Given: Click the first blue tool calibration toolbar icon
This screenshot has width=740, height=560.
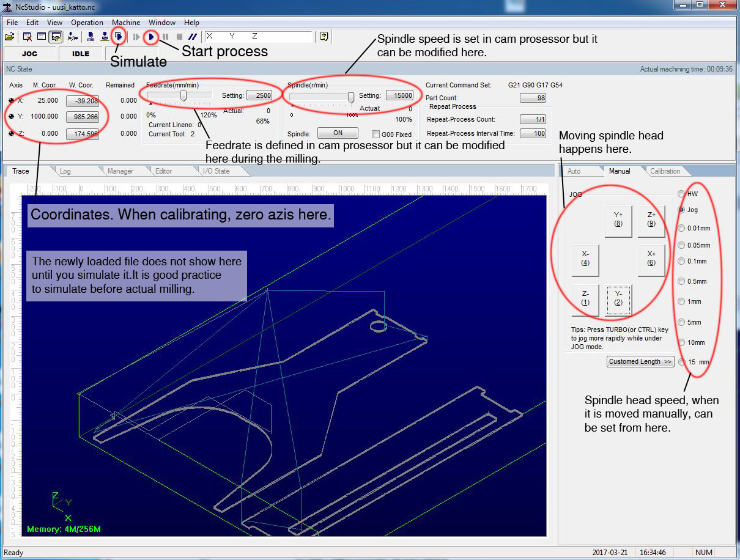Looking at the screenshot, I should pos(91,37).
